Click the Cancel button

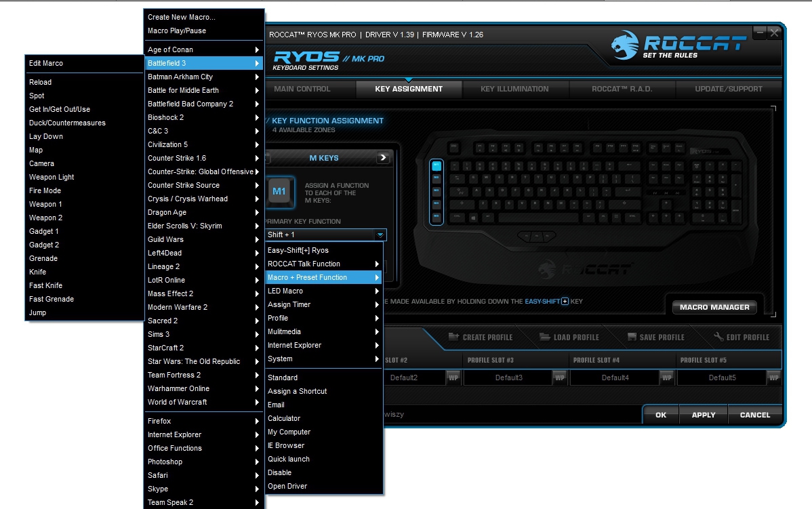point(755,415)
